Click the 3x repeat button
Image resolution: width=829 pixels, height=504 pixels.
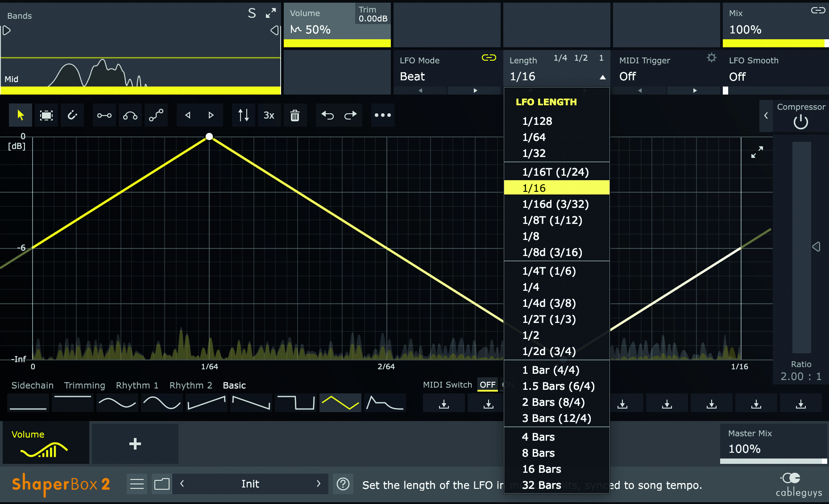[269, 116]
